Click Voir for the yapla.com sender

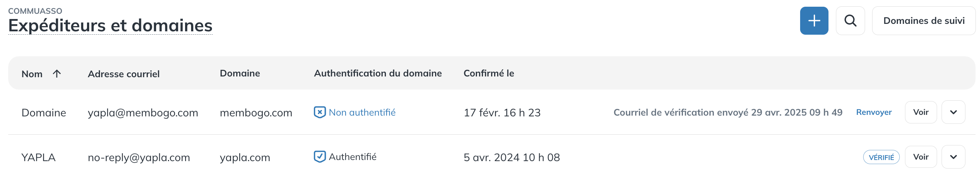(920, 157)
